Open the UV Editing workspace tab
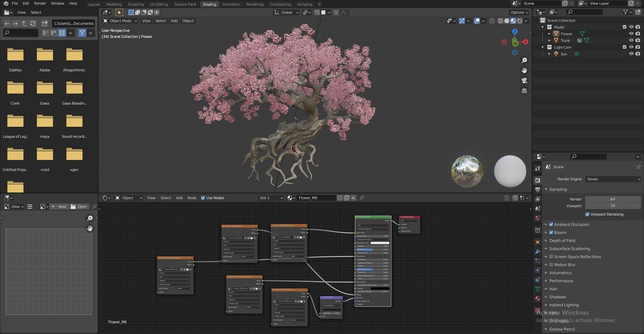This screenshot has height=334, width=644. [159, 4]
